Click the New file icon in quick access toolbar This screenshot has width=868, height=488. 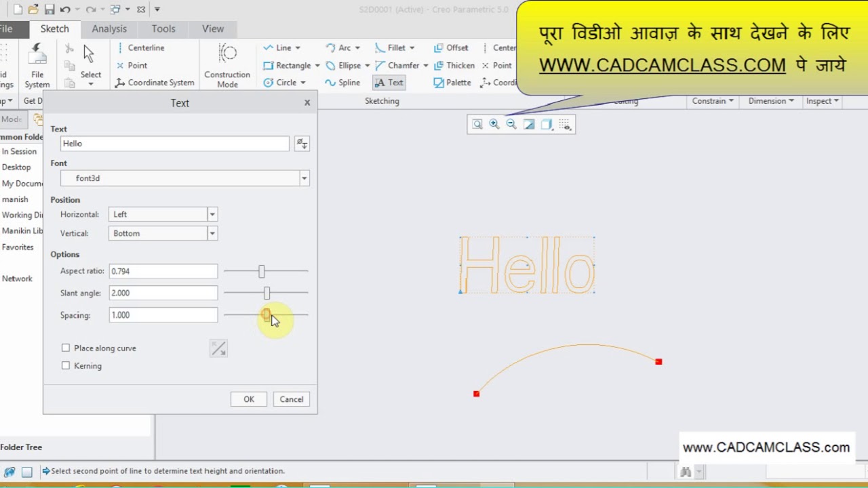[x=18, y=9]
